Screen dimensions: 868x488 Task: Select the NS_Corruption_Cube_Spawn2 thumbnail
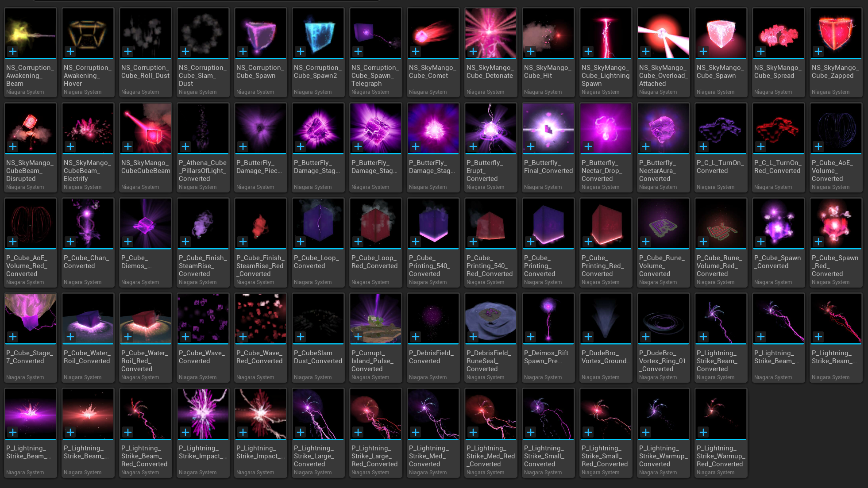(x=318, y=33)
